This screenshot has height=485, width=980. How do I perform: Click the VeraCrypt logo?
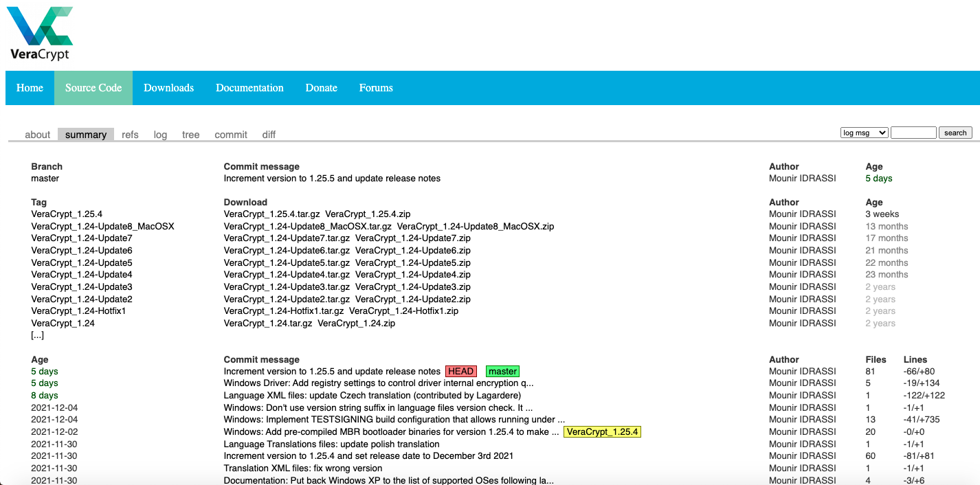[41, 33]
